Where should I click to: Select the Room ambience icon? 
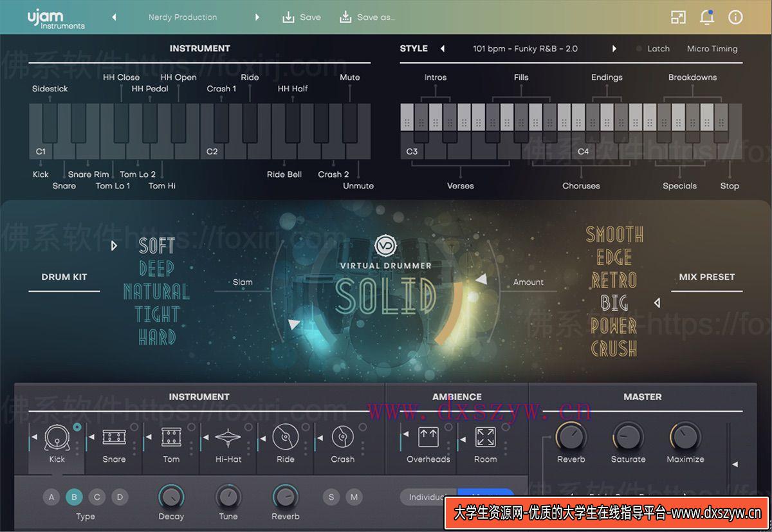tap(485, 437)
